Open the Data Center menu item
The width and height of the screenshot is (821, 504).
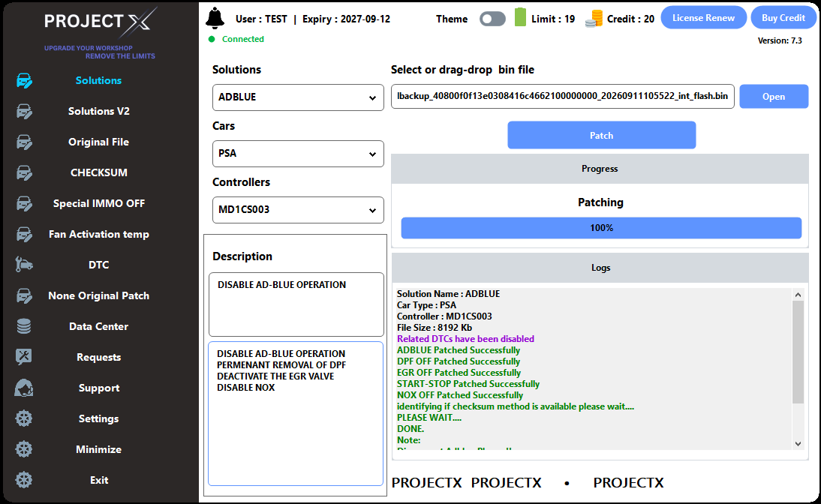98,326
